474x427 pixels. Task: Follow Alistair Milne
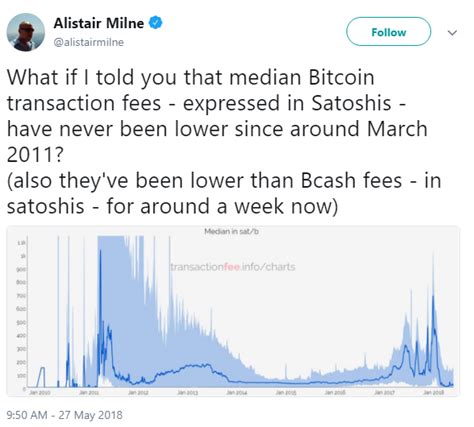[x=389, y=32]
